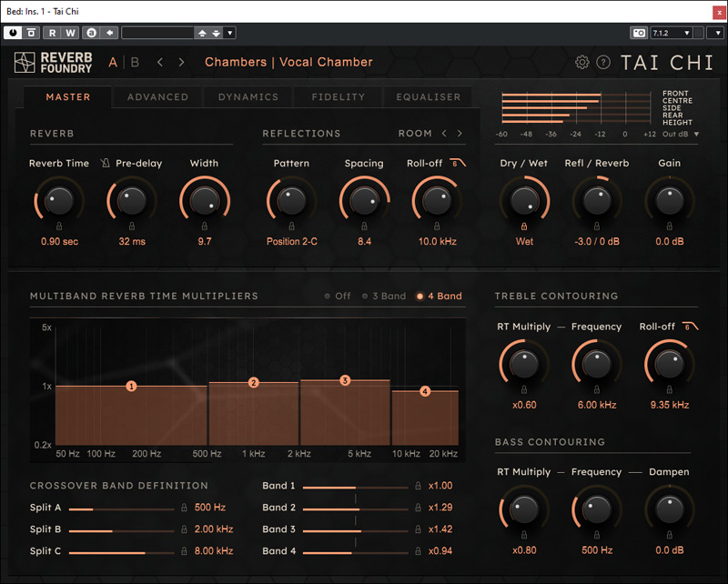
Task: Open the 7.1.2 channel configuration dropdown
Action: 672,33
